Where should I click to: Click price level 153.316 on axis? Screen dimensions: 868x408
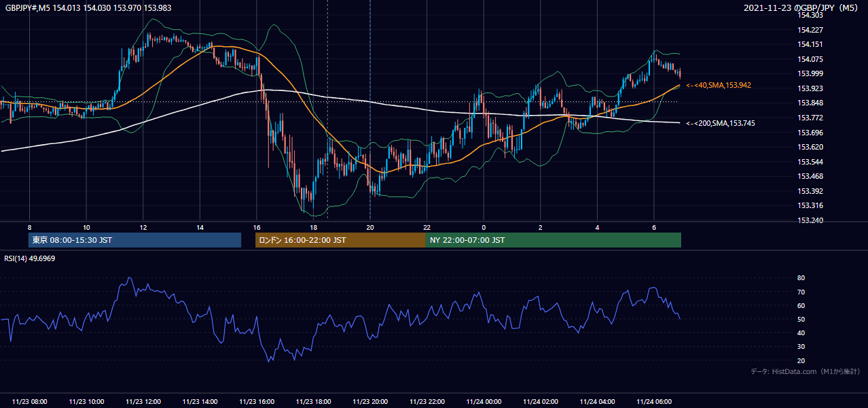[810, 205]
